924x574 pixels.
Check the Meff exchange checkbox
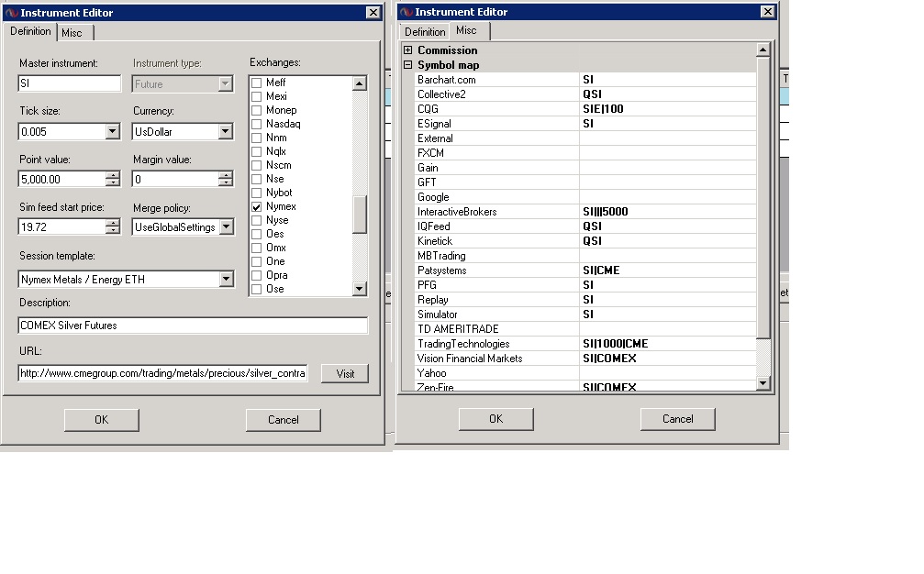(x=256, y=83)
